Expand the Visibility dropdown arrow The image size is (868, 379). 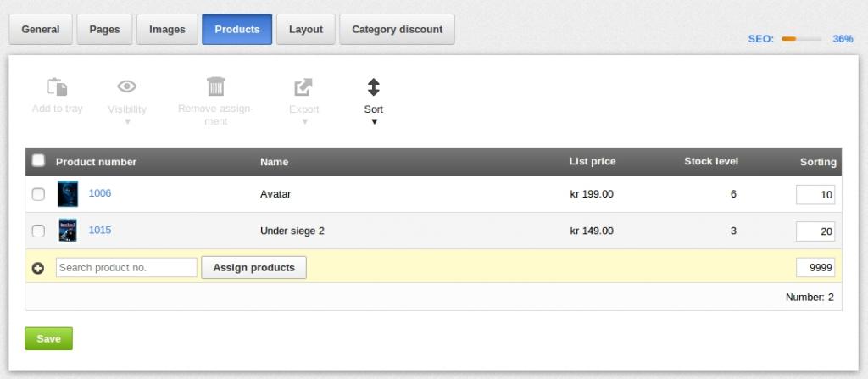click(127, 122)
